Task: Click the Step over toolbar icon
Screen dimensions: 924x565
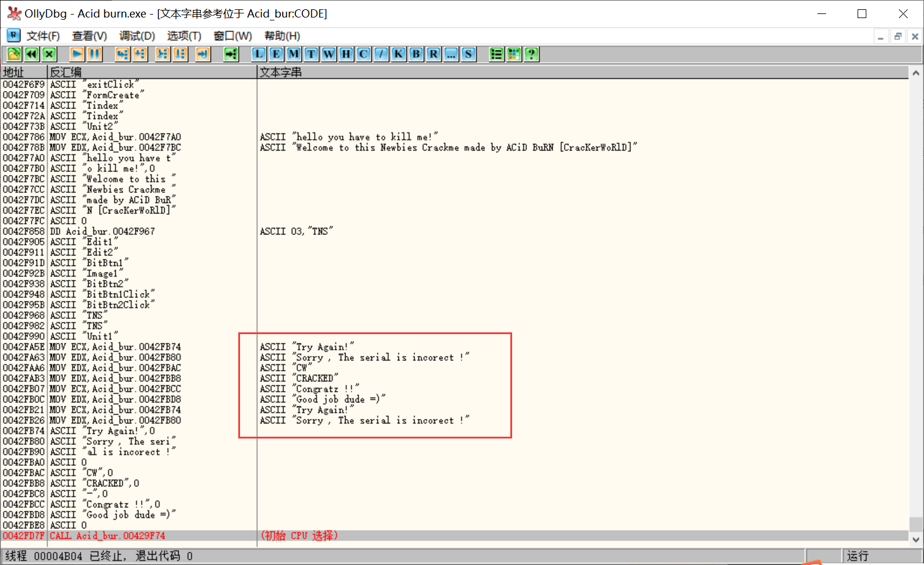Action: 140,54
